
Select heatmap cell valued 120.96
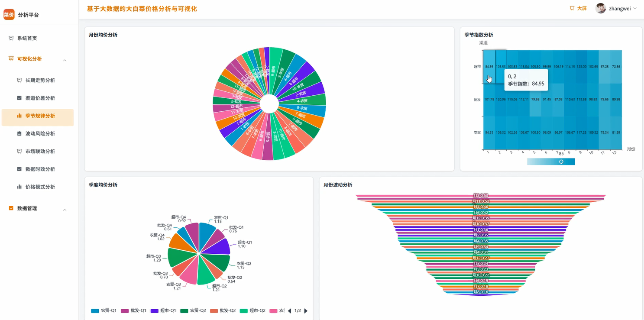coord(501,100)
